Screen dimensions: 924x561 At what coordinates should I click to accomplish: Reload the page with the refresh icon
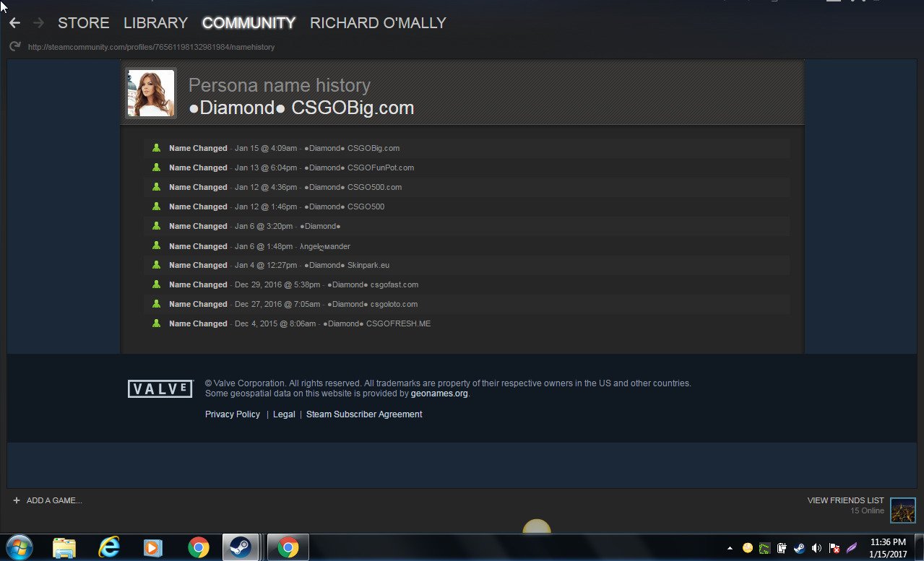click(15, 47)
